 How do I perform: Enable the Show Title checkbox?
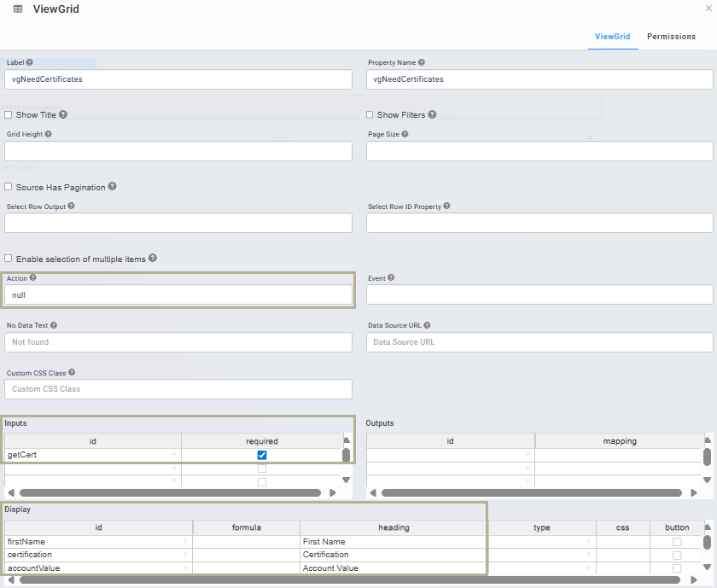(8, 114)
